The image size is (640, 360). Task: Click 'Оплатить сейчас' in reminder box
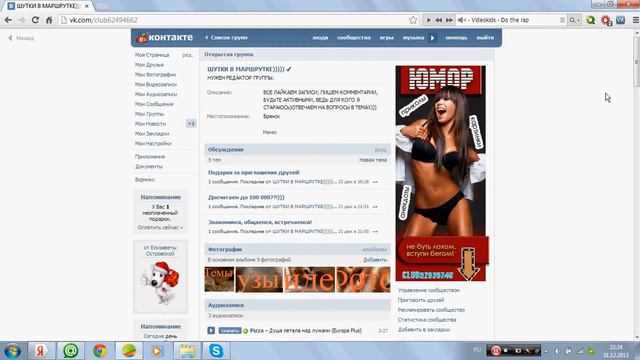pos(160,227)
